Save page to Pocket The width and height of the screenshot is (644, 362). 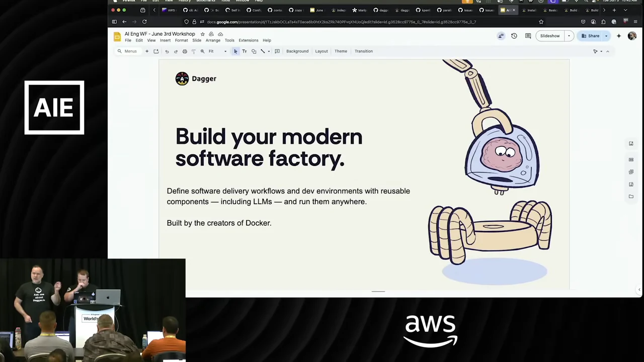tap(583, 22)
